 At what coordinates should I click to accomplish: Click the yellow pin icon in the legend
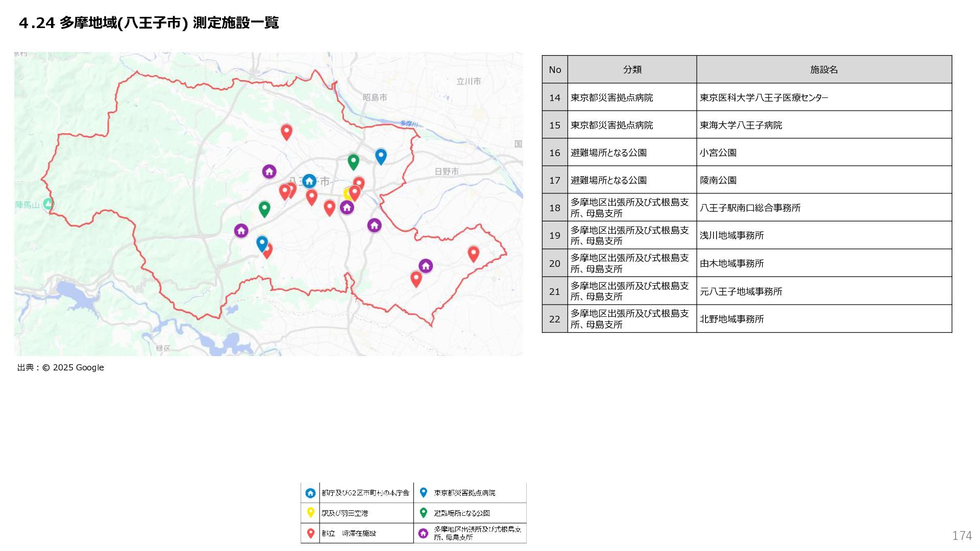(310, 512)
